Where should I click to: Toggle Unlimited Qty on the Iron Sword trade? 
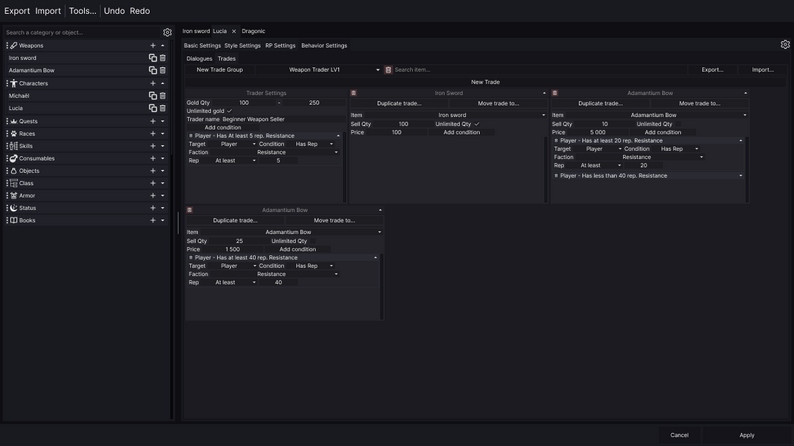[x=477, y=124]
